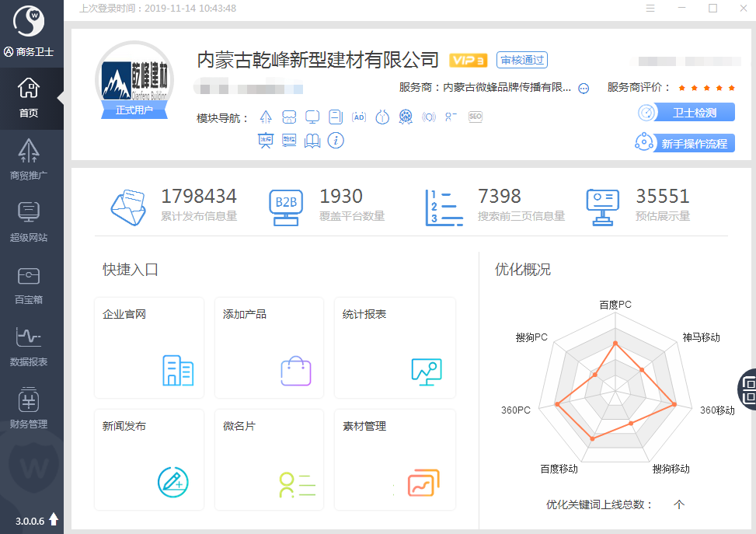Image resolution: width=756 pixels, height=534 pixels.
Task: Click the 优化概况 section heading
Action: 523,270
